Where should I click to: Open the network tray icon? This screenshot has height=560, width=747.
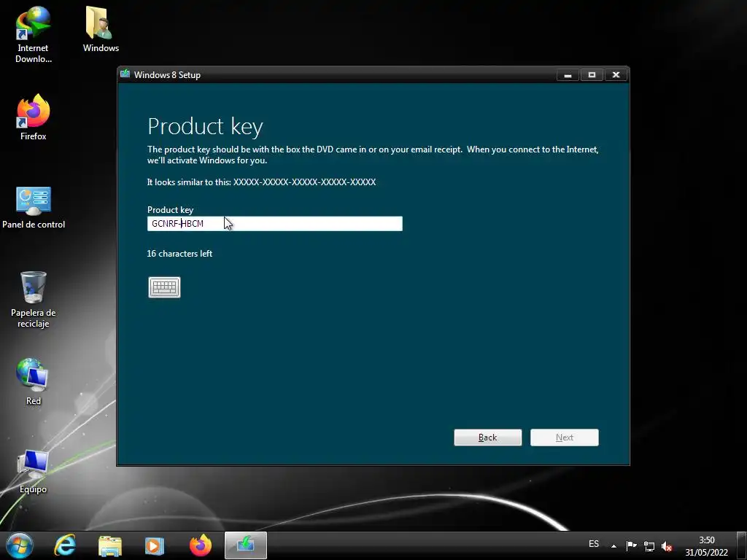(x=649, y=545)
